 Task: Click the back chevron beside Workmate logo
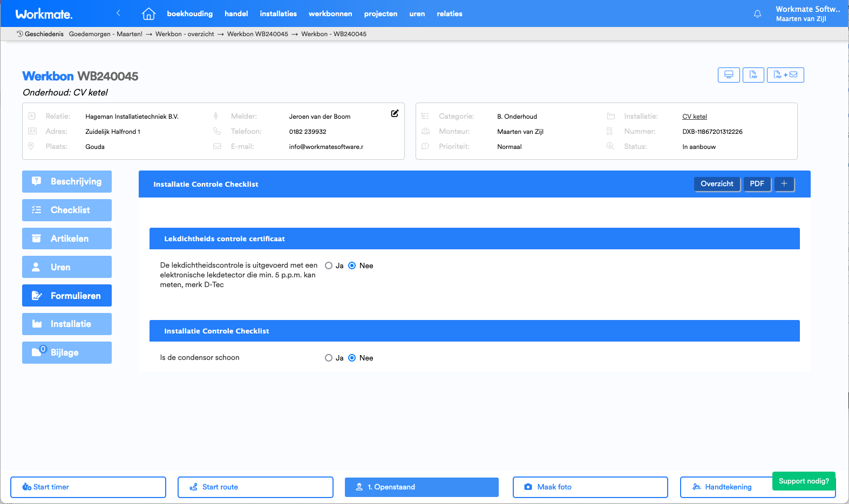click(x=118, y=13)
